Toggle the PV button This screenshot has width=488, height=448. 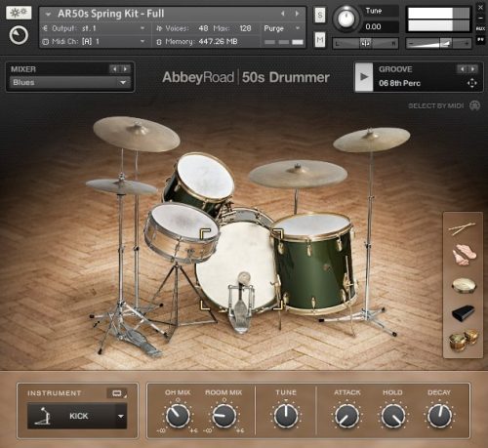(x=480, y=40)
